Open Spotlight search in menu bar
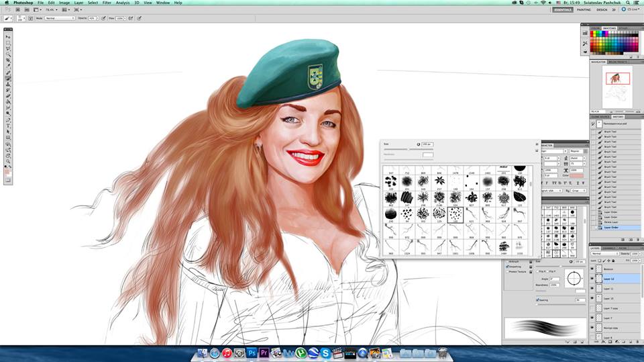 pos(628,3)
